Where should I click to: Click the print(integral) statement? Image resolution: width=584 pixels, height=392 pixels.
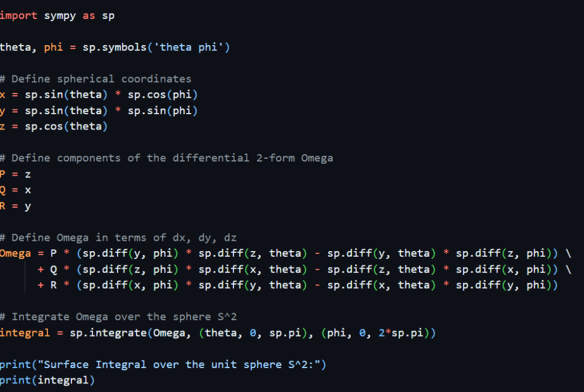click(x=47, y=380)
